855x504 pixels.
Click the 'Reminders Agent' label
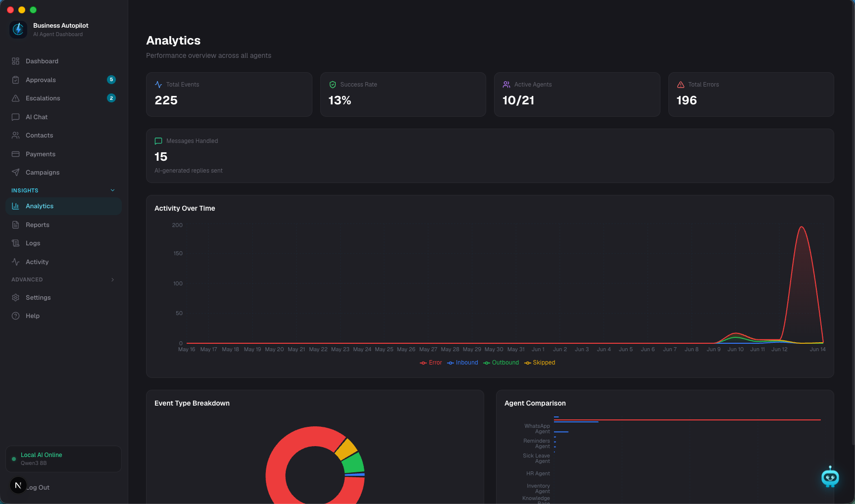tap(537, 444)
